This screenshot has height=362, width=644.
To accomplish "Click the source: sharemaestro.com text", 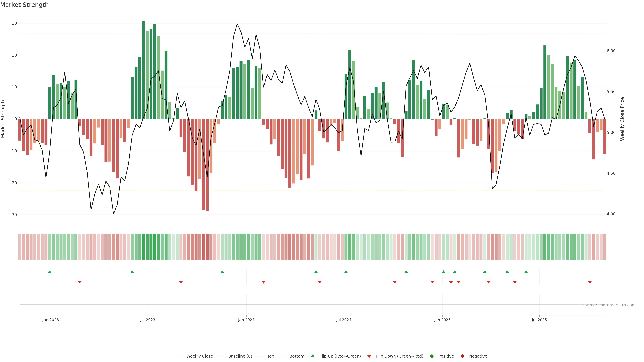I will (x=609, y=305).
